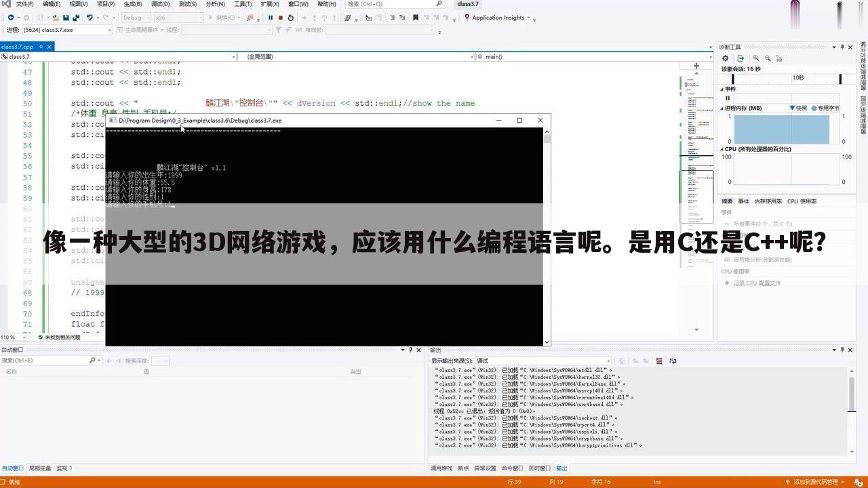Switch to the 断点 tab

click(463, 468)
